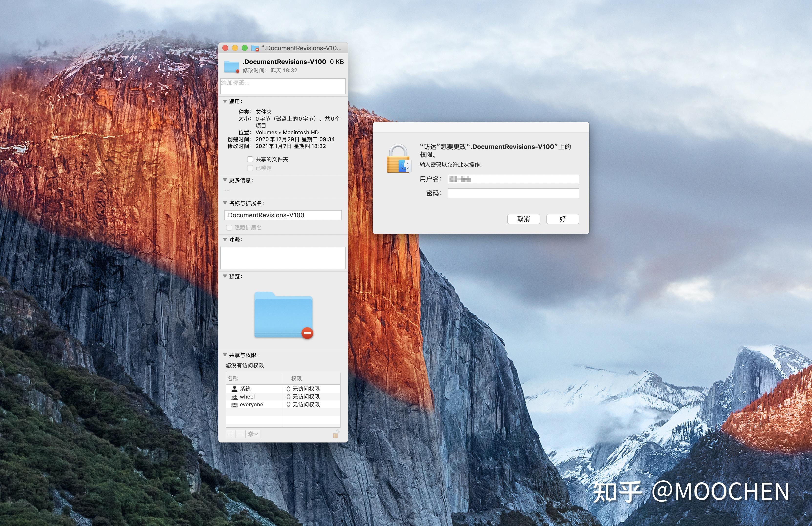Click the title bar proxy folder icon
Viewport: 812px width, 526px height.
pos(255,48)
